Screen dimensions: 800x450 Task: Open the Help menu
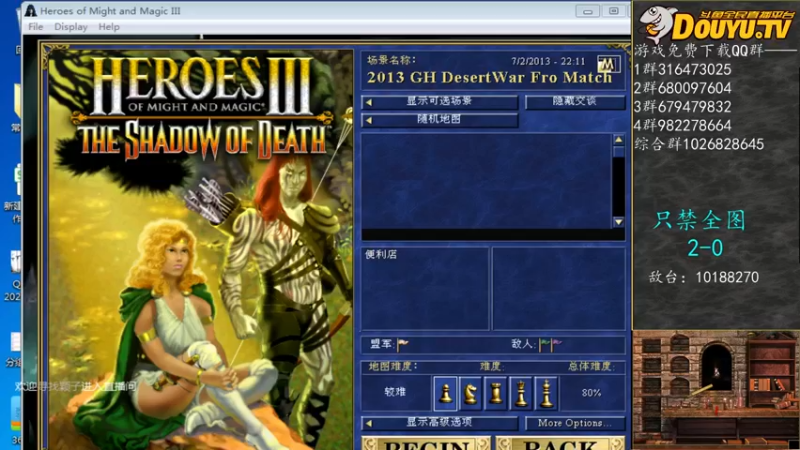click(x=109, y=27)
